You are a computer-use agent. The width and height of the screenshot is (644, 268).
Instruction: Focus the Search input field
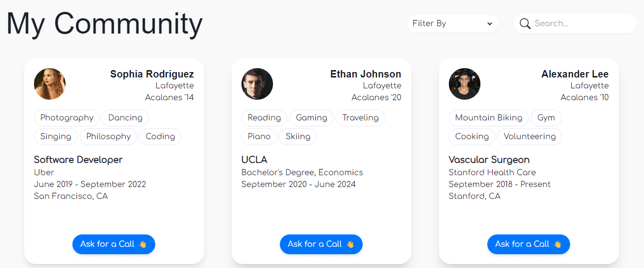coord(581,24)
